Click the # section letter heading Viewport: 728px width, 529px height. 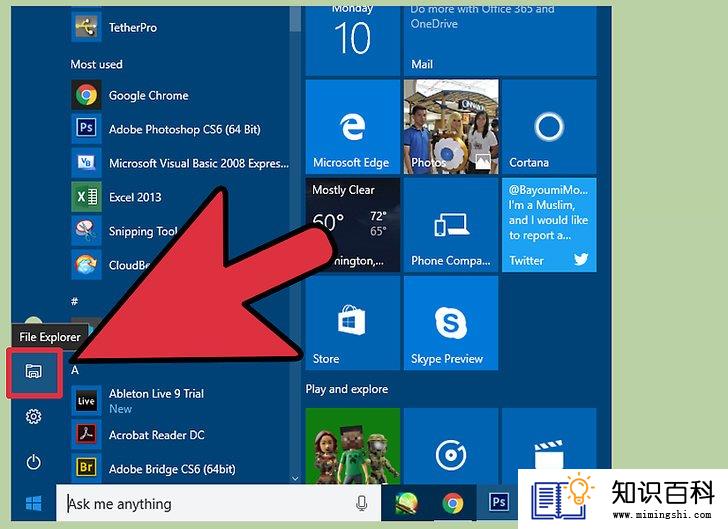click(74, 301)
